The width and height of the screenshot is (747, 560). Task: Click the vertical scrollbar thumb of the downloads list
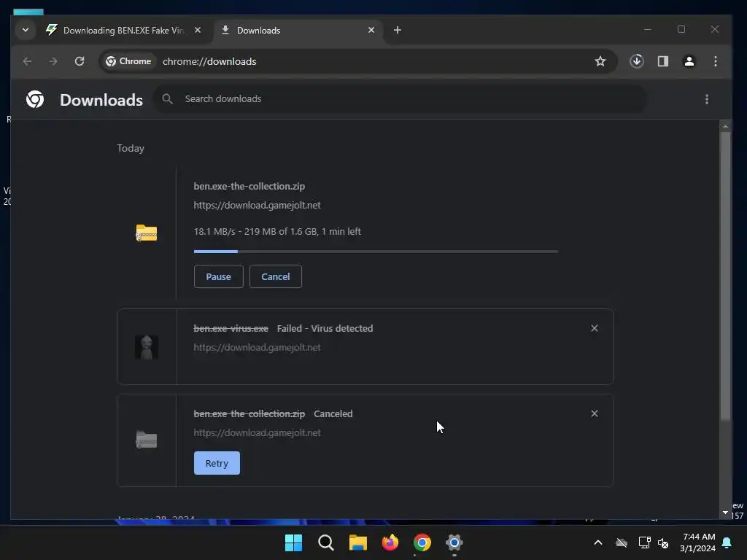tap(725, 276)
